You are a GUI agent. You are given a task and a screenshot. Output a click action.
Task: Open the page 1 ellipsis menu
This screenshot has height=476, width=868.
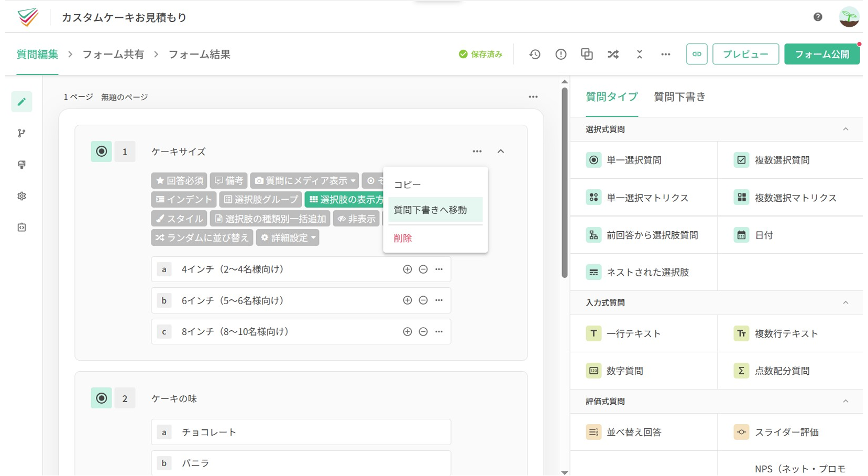coord(533,96)
